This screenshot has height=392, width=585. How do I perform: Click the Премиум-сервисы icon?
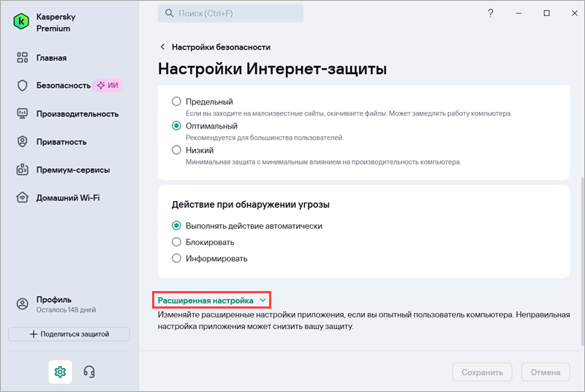coord(23,170)
